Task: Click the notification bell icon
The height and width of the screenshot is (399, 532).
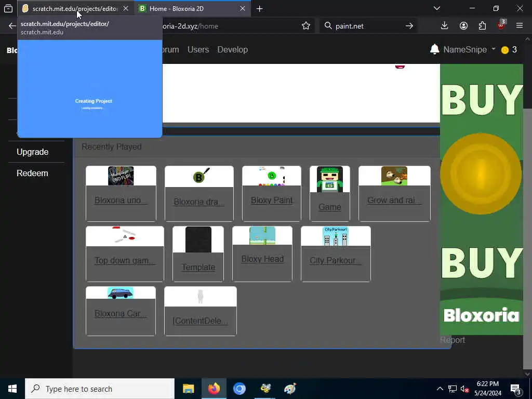Action: tap(434, 49)
